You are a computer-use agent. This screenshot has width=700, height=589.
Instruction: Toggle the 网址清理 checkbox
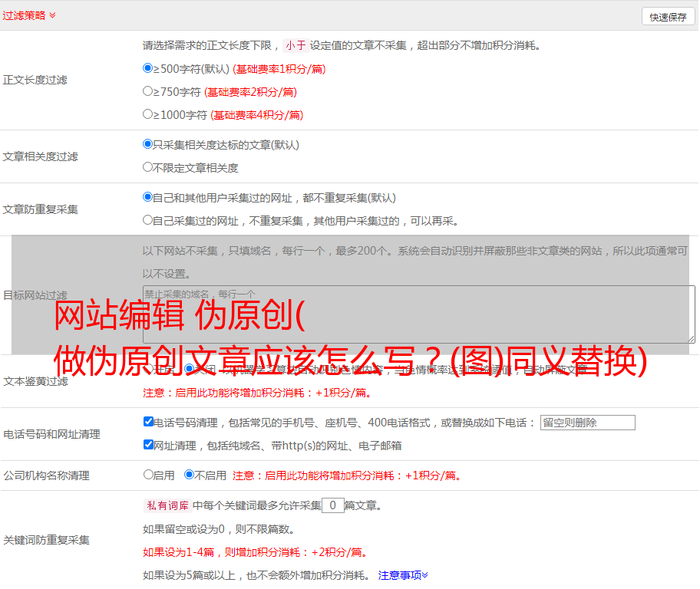tap(148, 445)
